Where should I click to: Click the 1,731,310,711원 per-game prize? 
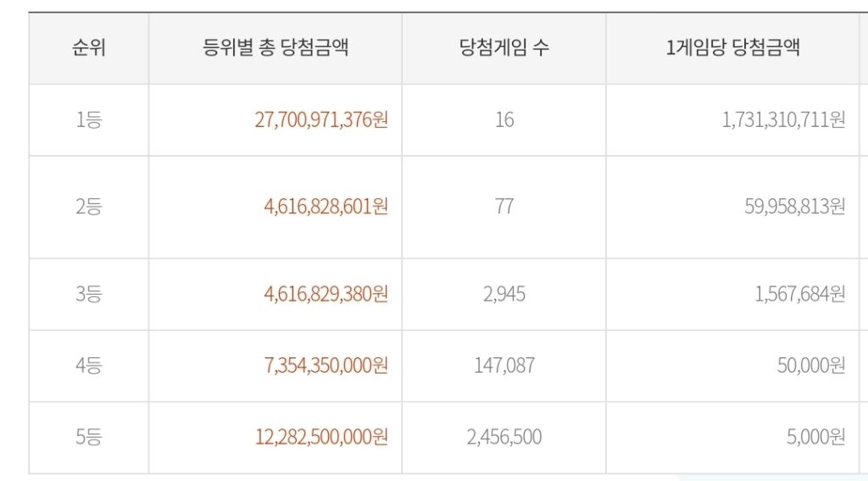tap(783, 120)
